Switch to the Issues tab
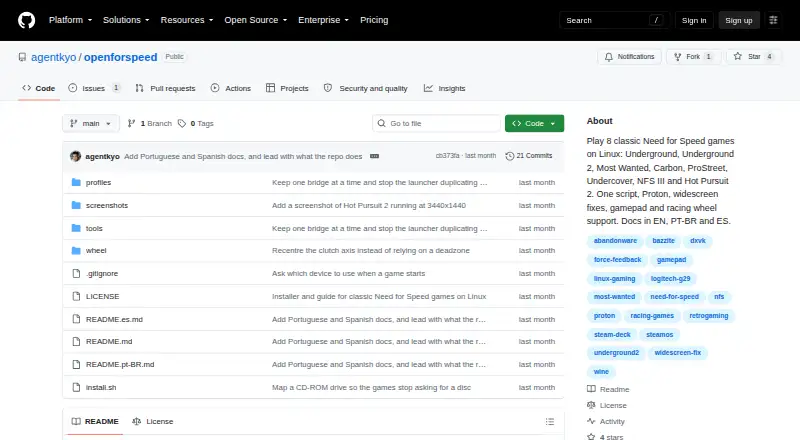800x440 pixels. [94, 88]
